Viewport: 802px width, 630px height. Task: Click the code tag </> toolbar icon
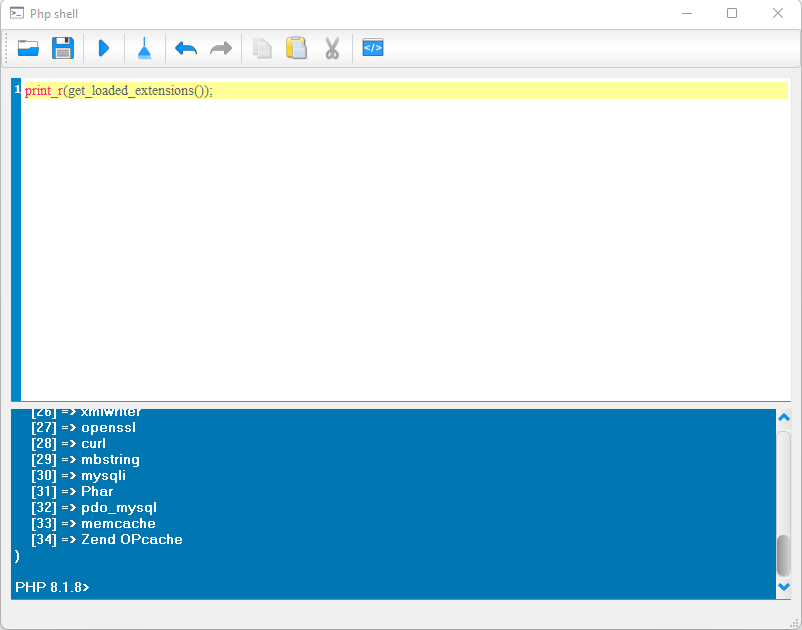[373, 48]
